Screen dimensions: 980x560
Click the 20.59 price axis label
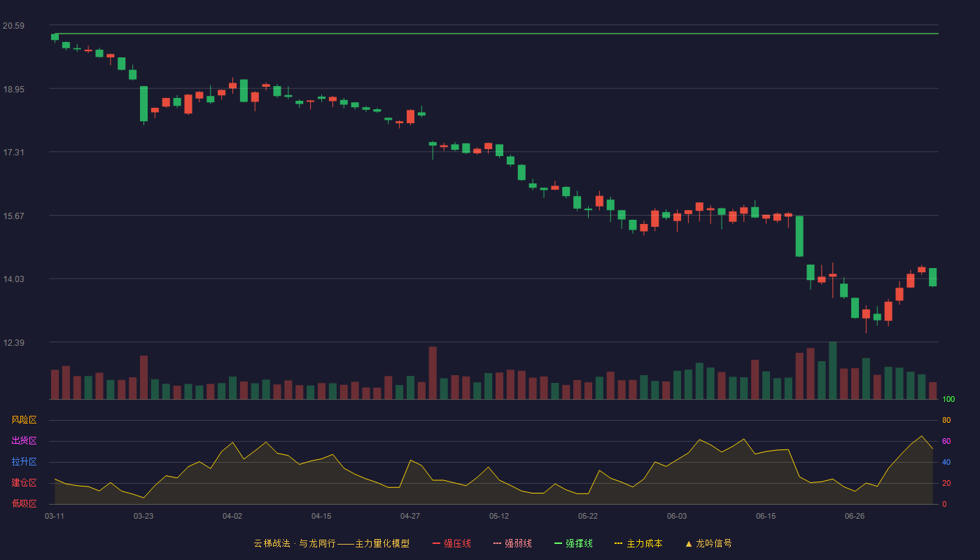(x=13, y=26)
